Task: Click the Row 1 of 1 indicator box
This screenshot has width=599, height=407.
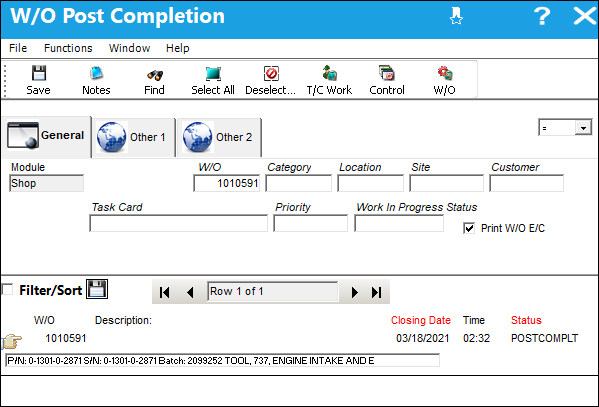Action: 273,292
